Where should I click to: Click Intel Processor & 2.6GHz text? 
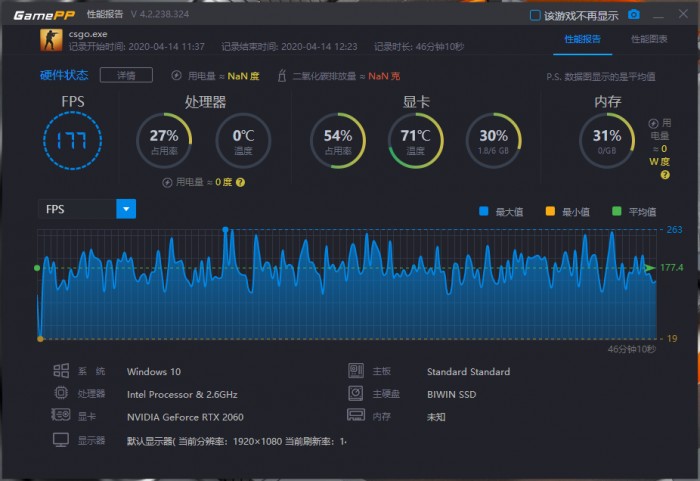coord(182,394)
